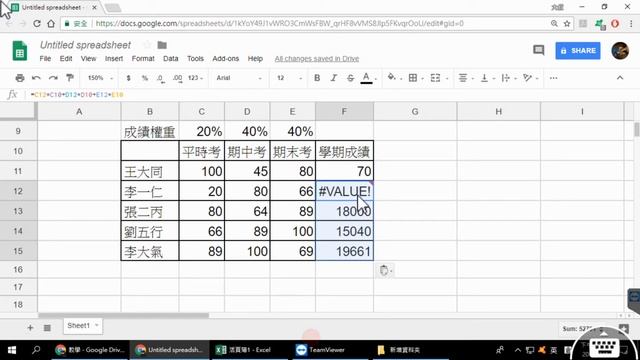Select row 12 header
Image resolution: width=640 pixels, height=360 pixels.
tap(18, 191)
